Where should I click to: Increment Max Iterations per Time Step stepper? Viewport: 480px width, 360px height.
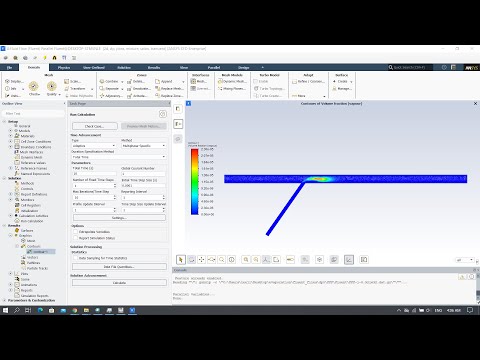pos(115,196)
